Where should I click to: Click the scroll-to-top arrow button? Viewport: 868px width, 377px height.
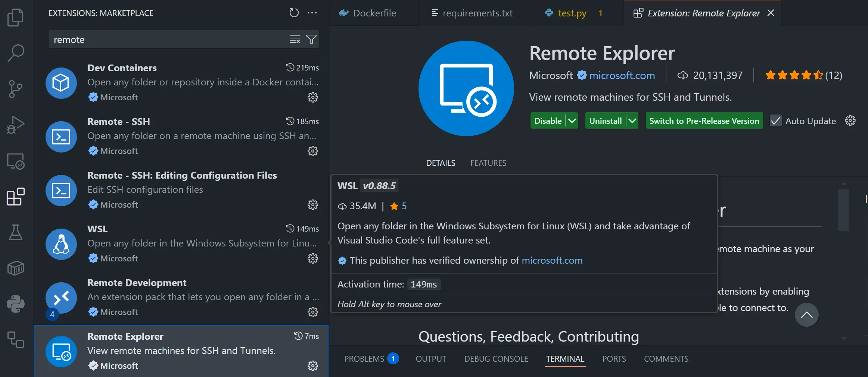point(806,315)
